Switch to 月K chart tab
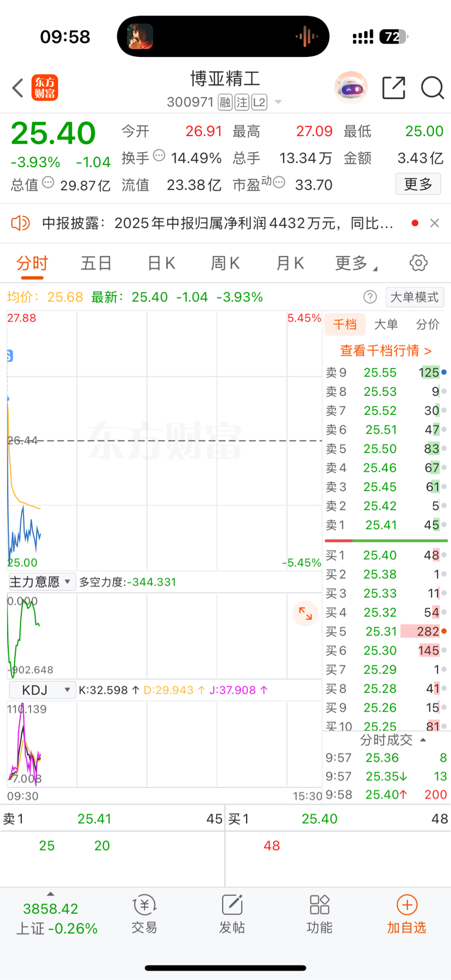Viewport: 451px width, 980px height. point(290,263)
